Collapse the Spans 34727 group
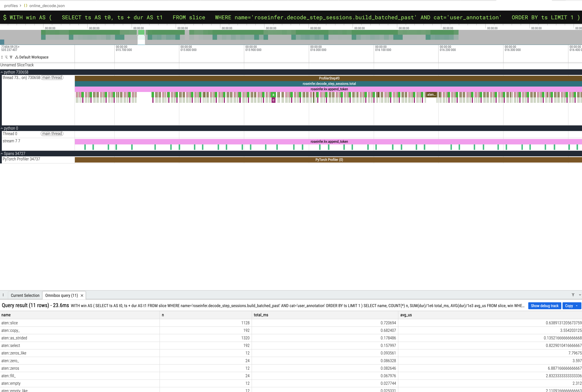Screen dimensions: 582x392 (x=2, y=153)
